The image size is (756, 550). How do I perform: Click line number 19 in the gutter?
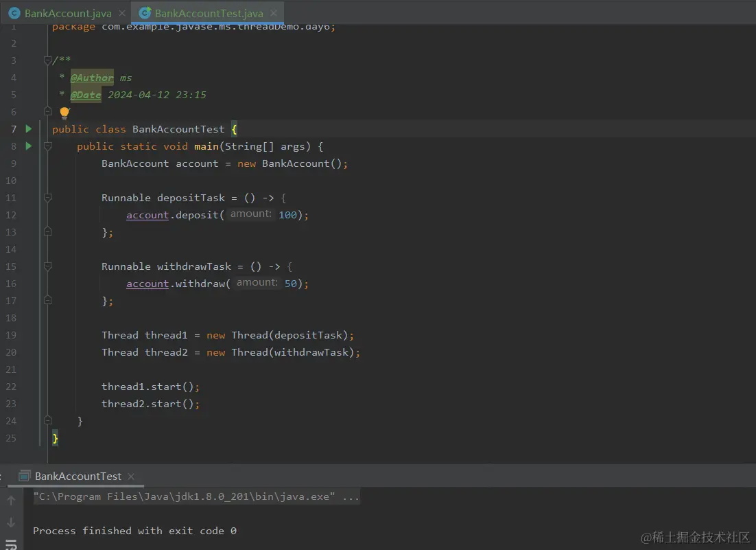pyautogui.click(x=10, y=335)
